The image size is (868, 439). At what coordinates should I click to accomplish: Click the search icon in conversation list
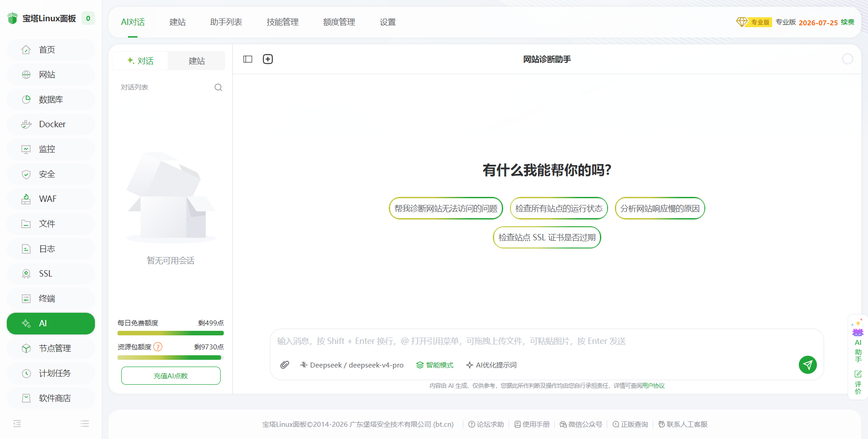[x=218, y=87]
